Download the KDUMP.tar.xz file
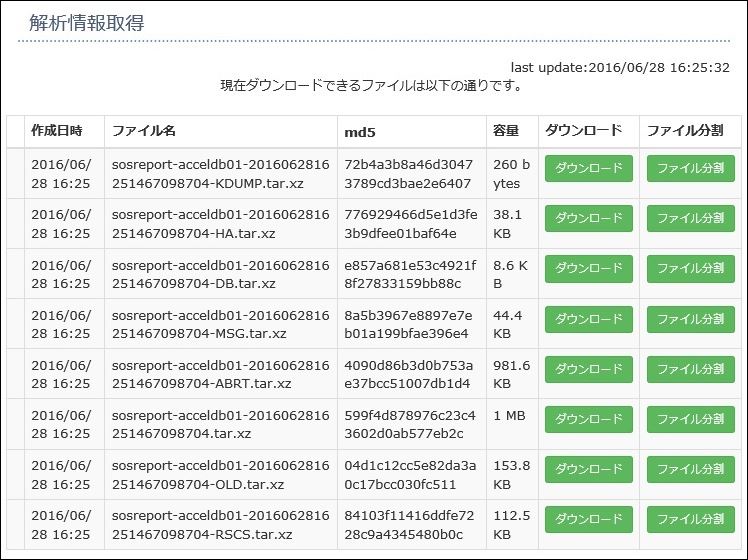The width and height of the screenshot is (748, 560). [x=589, y=168]
